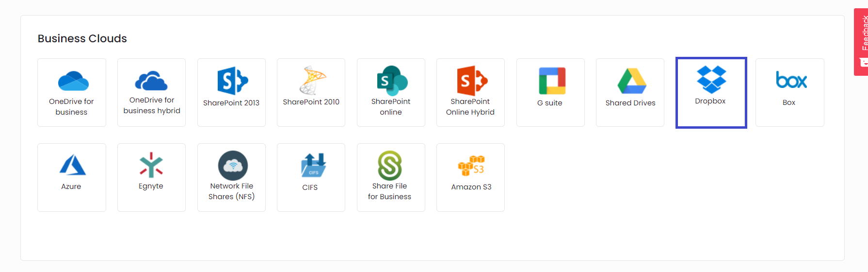Image resolution: width=868 pixels, height=272 pixels.
Task: Select the SharePoint 2010 icon
Action: (x=312, y=80)
